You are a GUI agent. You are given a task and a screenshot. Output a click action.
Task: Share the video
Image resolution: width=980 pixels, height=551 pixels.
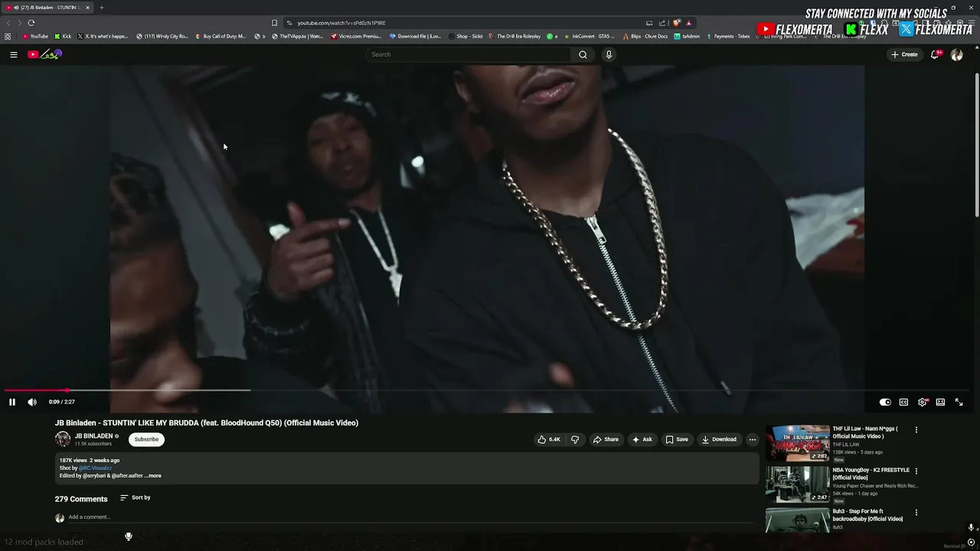click(606, 439)
